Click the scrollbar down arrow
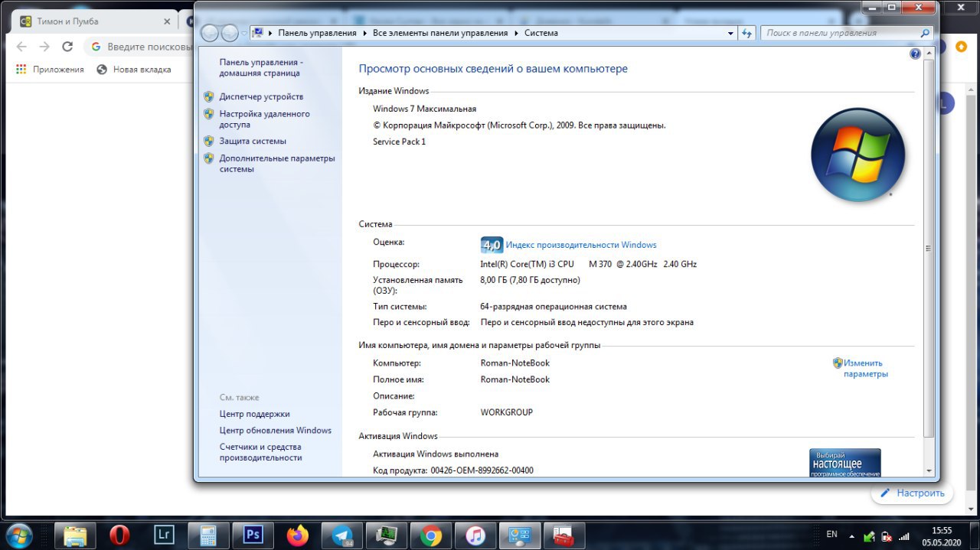This screenshot has width=980, height=550. point(929,470)
